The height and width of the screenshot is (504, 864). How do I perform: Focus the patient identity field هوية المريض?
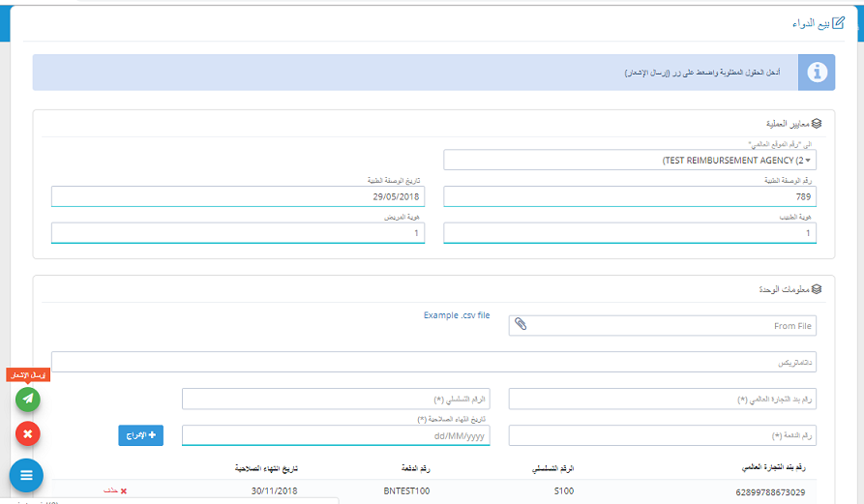click(x=238, y=233)
